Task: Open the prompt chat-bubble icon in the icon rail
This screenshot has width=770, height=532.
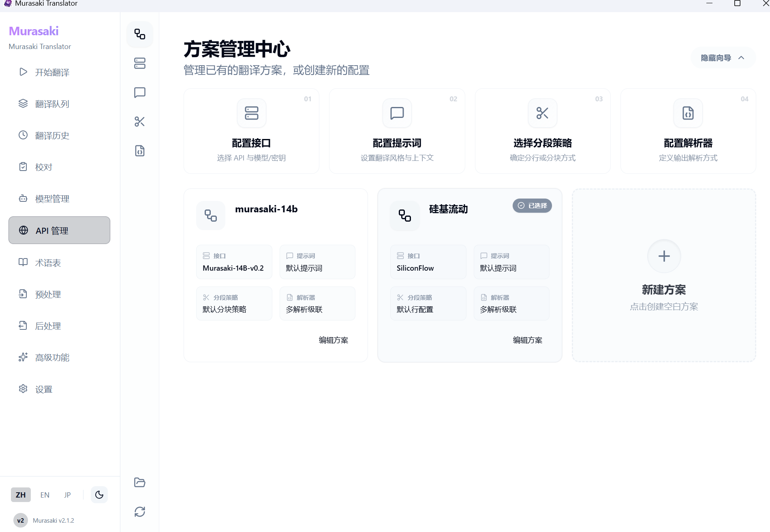Action: click(140, 92)
